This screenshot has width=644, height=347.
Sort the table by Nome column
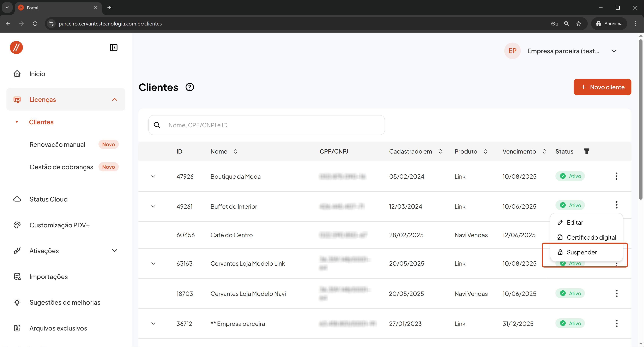(x=235, y=151)
